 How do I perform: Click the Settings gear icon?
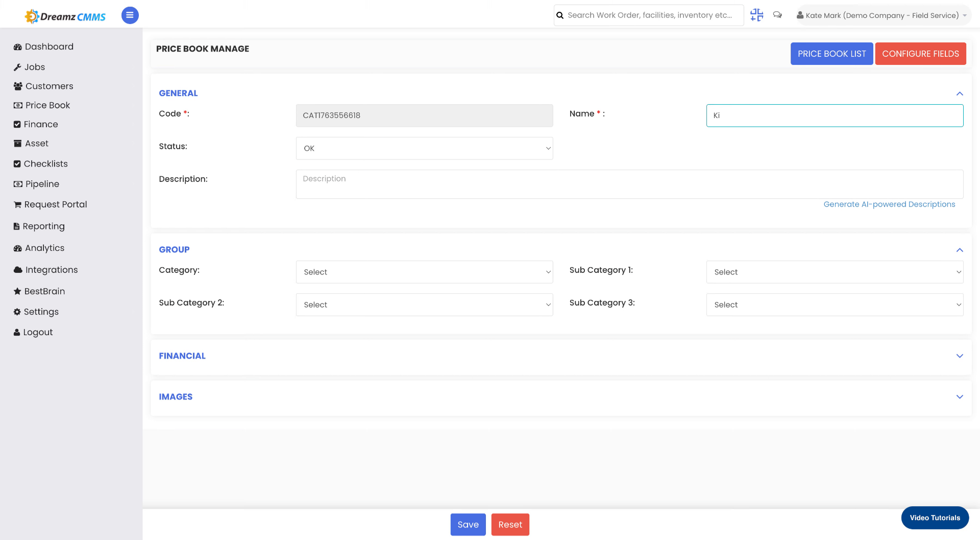coord(17,312)
